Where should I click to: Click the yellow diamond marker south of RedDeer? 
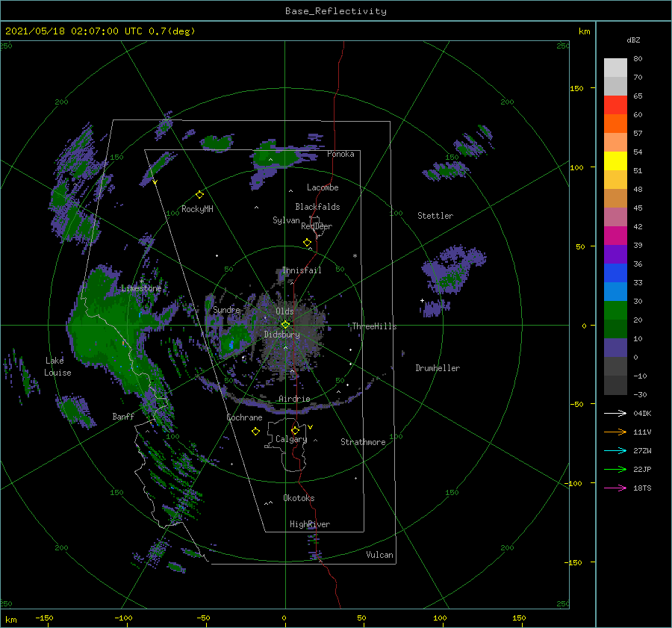(307, 243)
